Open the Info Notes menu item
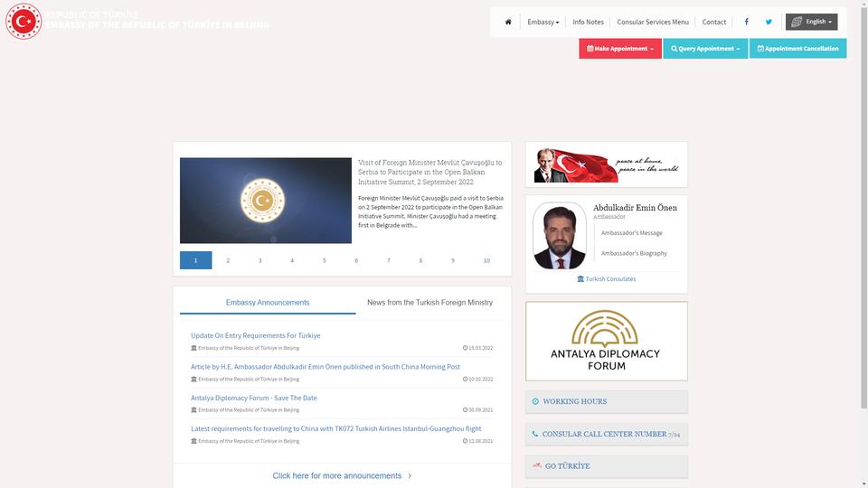This screenshot has width=868, height=488. (x=588, y=22)
